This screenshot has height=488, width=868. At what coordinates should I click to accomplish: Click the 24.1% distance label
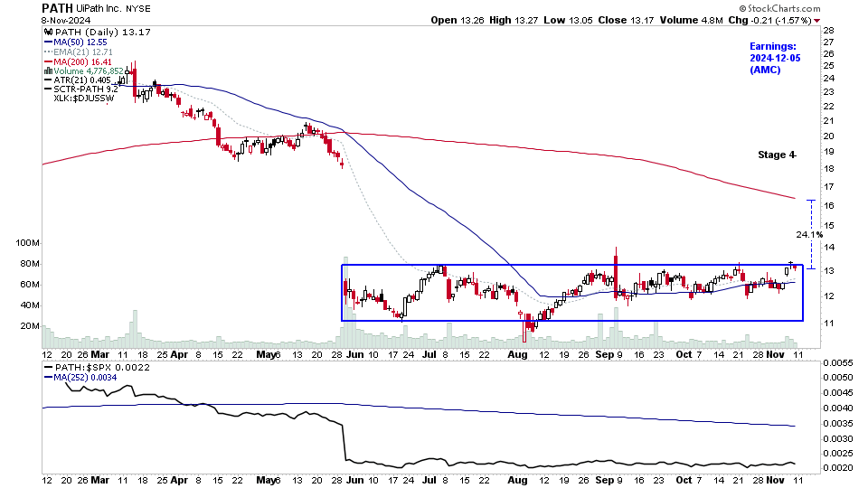click(809, 235)
